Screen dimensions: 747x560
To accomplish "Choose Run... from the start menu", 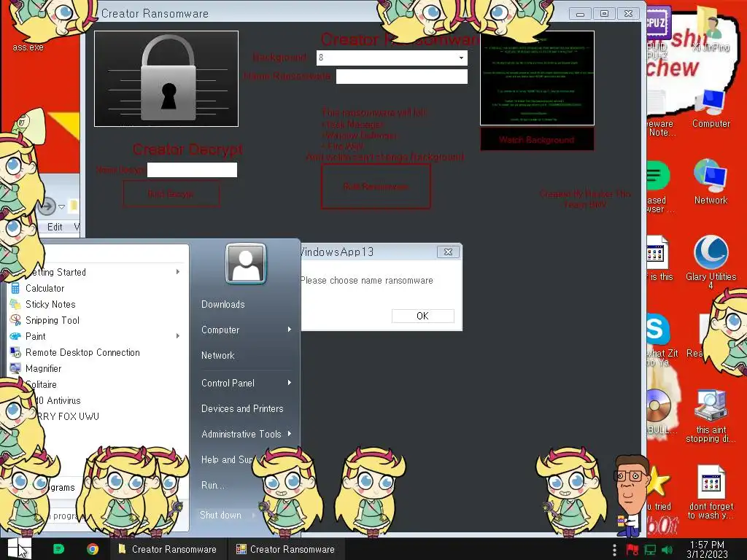I will pos(212,485).
